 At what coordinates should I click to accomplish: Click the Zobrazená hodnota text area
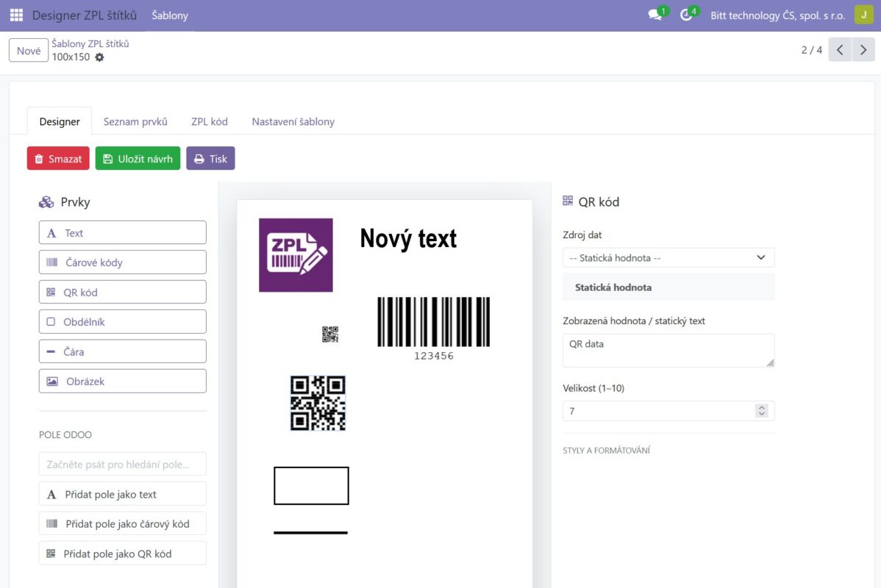(668, 351)
